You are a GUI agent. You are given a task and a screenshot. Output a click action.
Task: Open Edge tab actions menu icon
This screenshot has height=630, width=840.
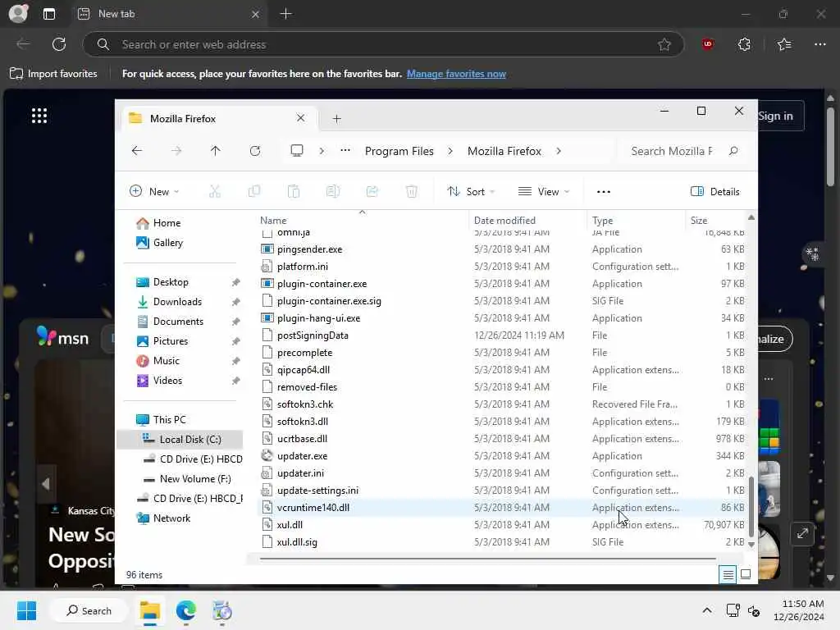click(x=49, y=14)
